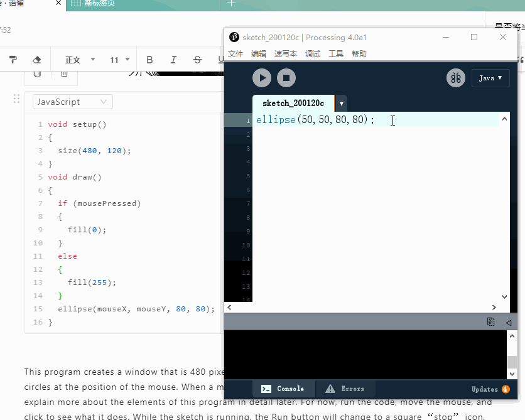Maximize the Processing window
Image resolution: width=525 pixels, height=420 pixels.
[474, 37]
